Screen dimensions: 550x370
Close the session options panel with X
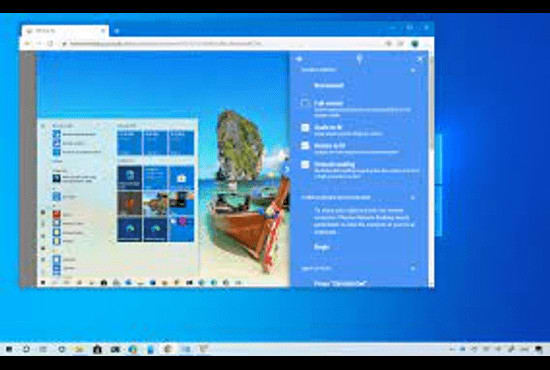pyautogui.click(x=420, y=59)
